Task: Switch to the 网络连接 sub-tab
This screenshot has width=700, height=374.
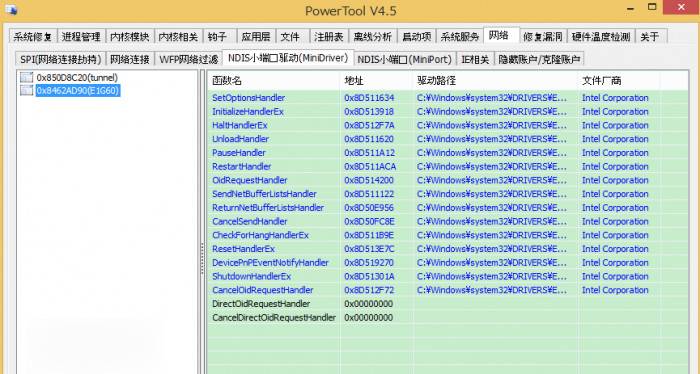Action: point(130,59)
